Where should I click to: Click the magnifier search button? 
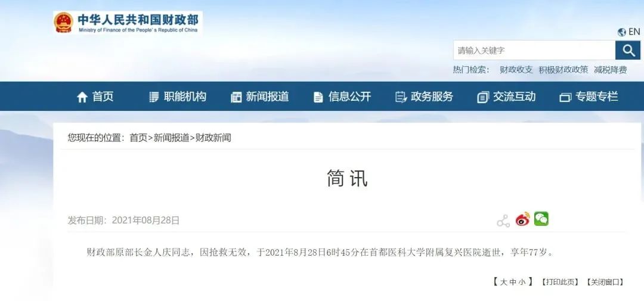click(627, 51)
